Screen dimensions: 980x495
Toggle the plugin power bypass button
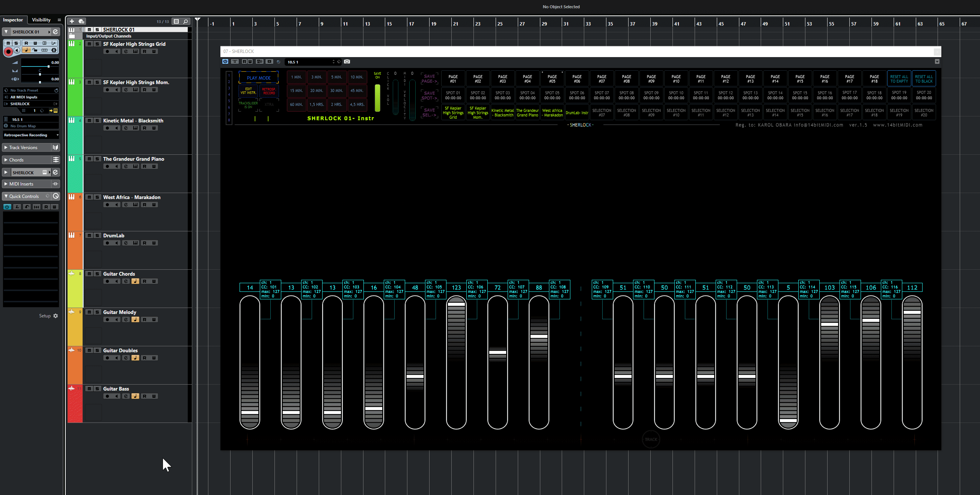point(225,62)
